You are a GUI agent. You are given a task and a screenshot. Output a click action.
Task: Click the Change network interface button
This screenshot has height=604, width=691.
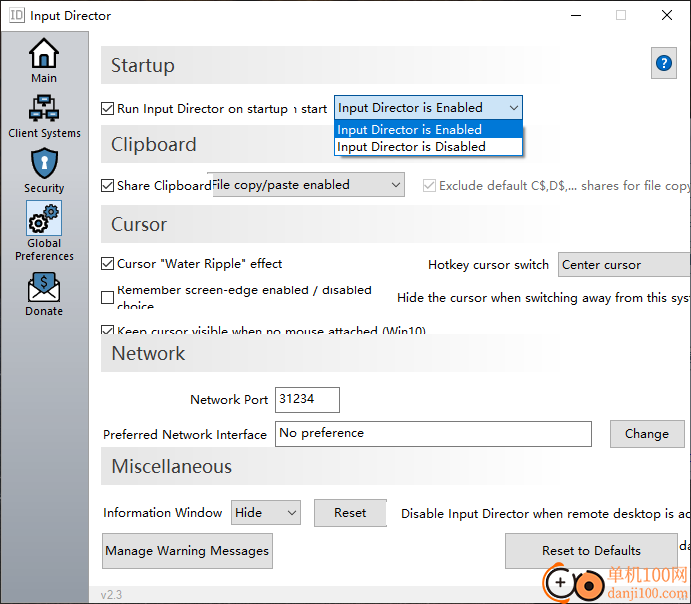647,434
